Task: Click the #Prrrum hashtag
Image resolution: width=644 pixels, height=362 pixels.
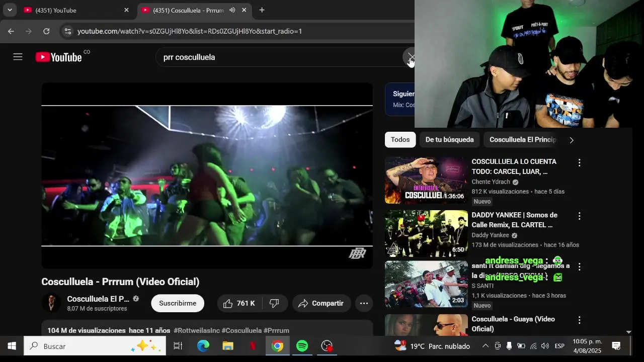Action: (276, 330)
